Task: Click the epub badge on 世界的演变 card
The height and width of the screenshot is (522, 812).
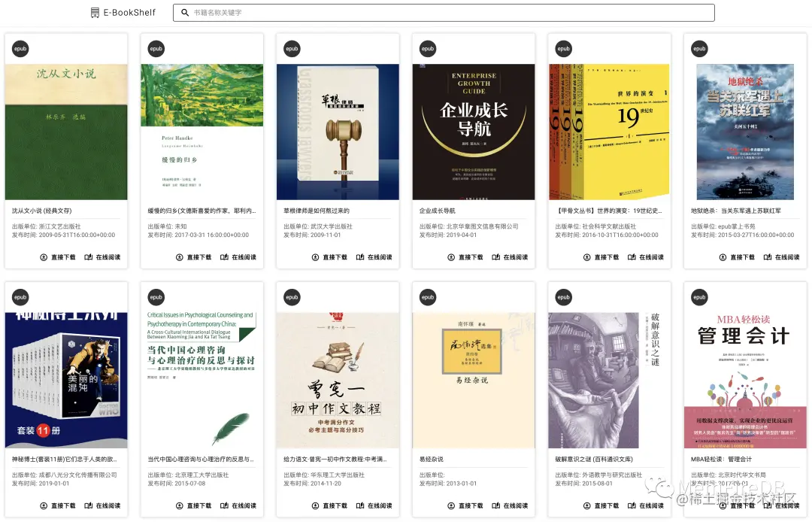Action: tap(563, 49)
